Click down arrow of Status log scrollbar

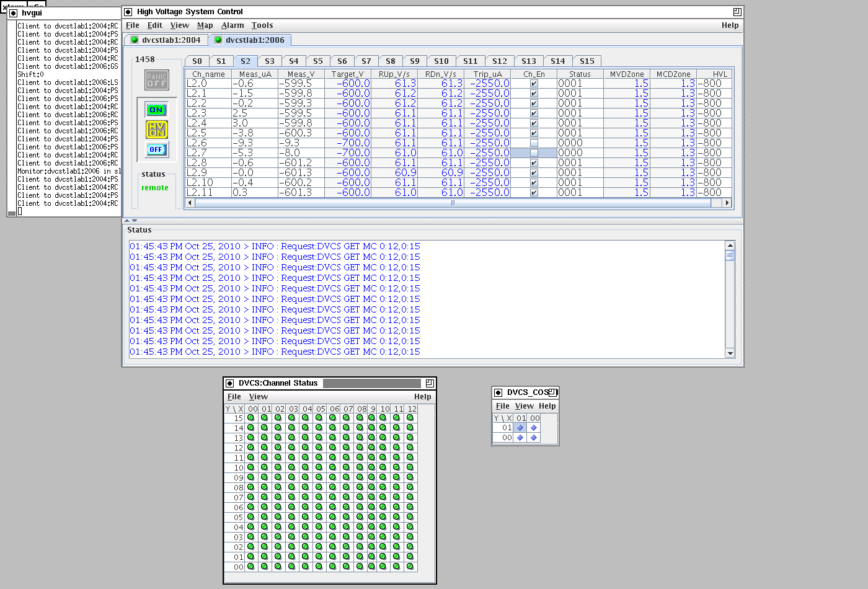730,353
